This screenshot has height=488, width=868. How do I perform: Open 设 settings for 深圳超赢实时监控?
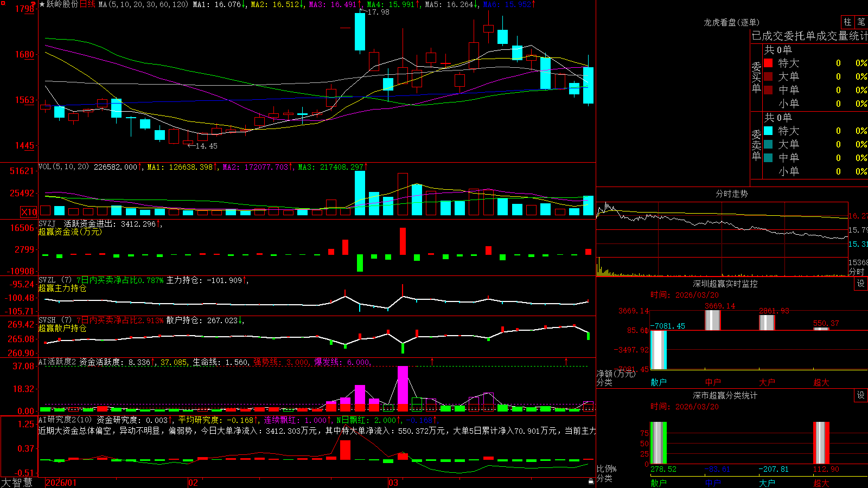click(861, 284)
